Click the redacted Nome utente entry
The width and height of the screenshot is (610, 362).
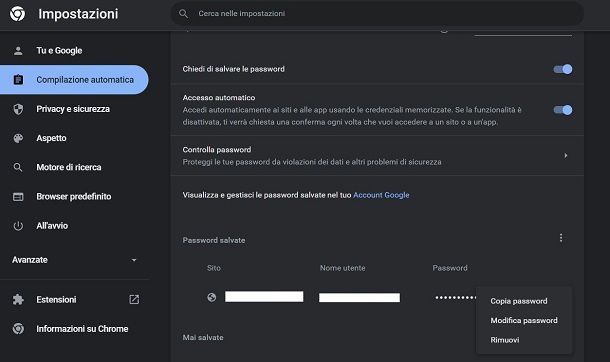pyautogui.click(x=359, y=297)
